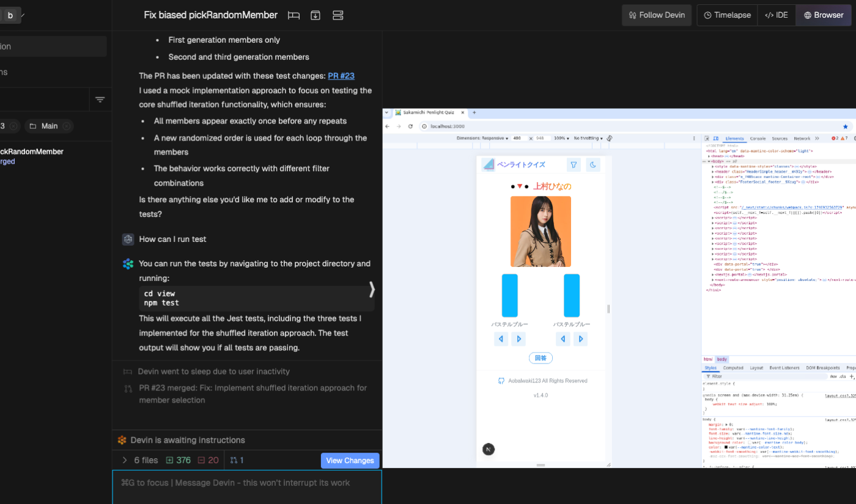Click the View Changes button

point(350,461)
